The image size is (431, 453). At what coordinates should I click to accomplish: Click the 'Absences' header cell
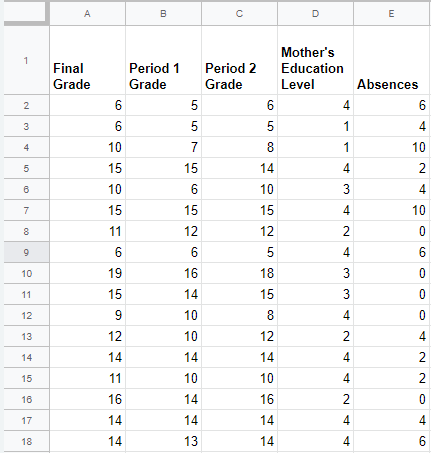tap(391, 60)
